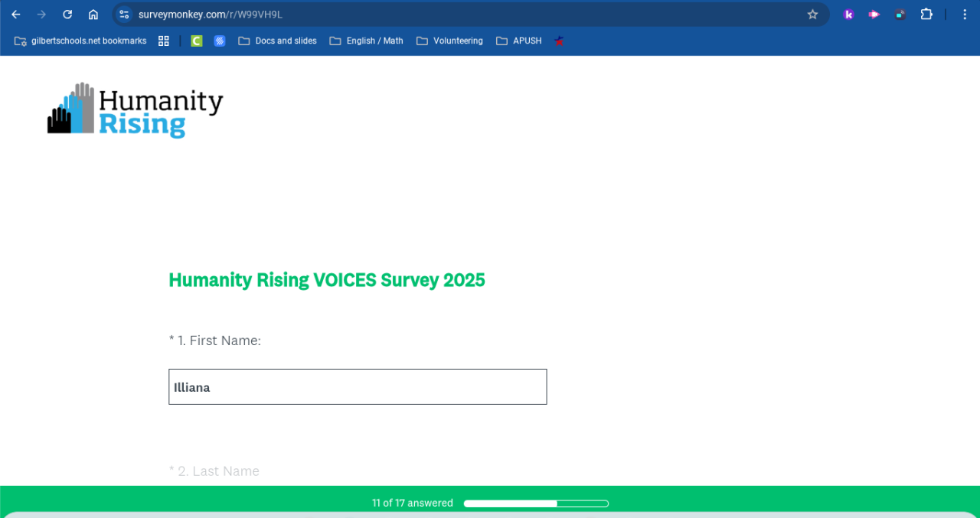Click the First Name input field
Viewport: 980px width, 518px height.
pos(358,387)
